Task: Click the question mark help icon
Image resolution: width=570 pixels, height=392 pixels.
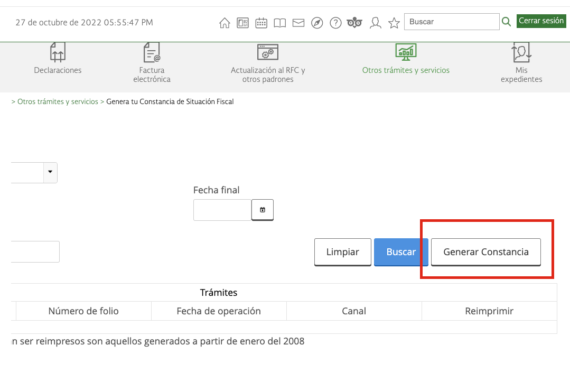Action: click(x=335, y=23)
